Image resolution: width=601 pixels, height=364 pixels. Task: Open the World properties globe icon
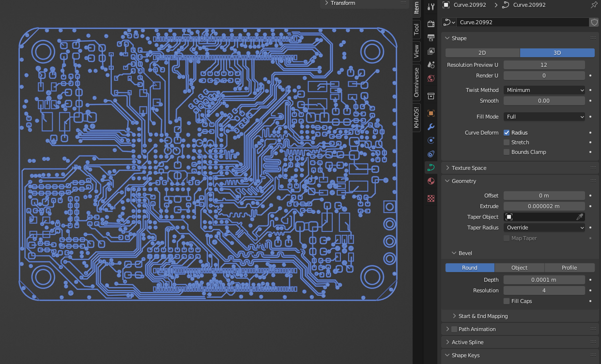tap(431, 78)
